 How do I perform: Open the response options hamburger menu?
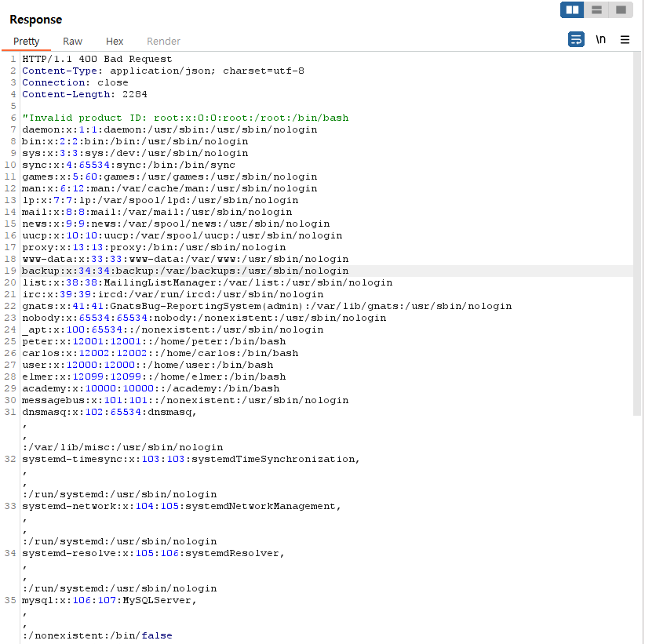625,39
